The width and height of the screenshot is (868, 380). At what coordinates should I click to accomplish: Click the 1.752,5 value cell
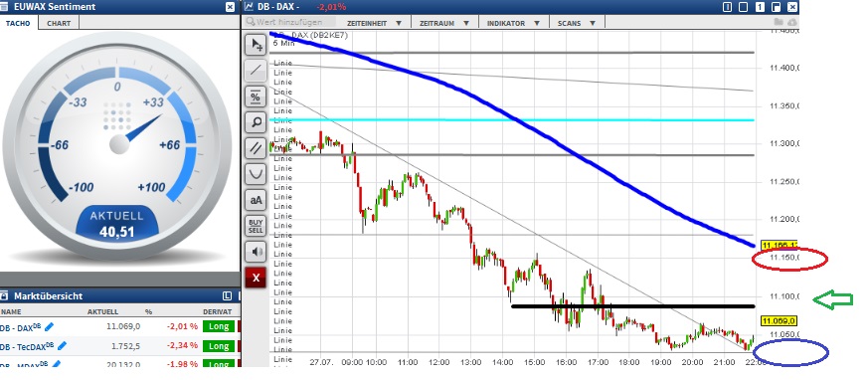pyautogui.click(x=126, y=345)
